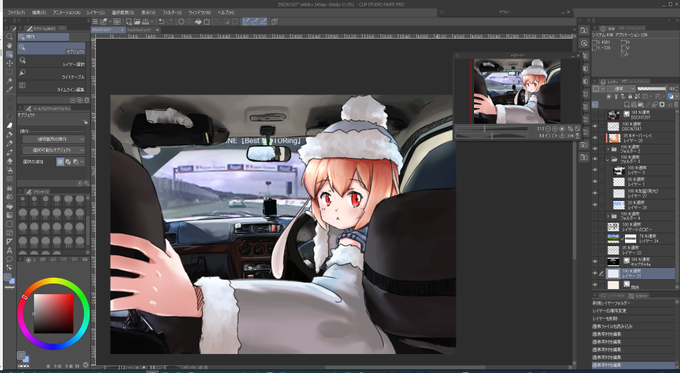The height and width of the screenshot is (373, 680).
Task: Click the navigator zoom in icon
Action: pyautogui.click(x=555, y=129)
